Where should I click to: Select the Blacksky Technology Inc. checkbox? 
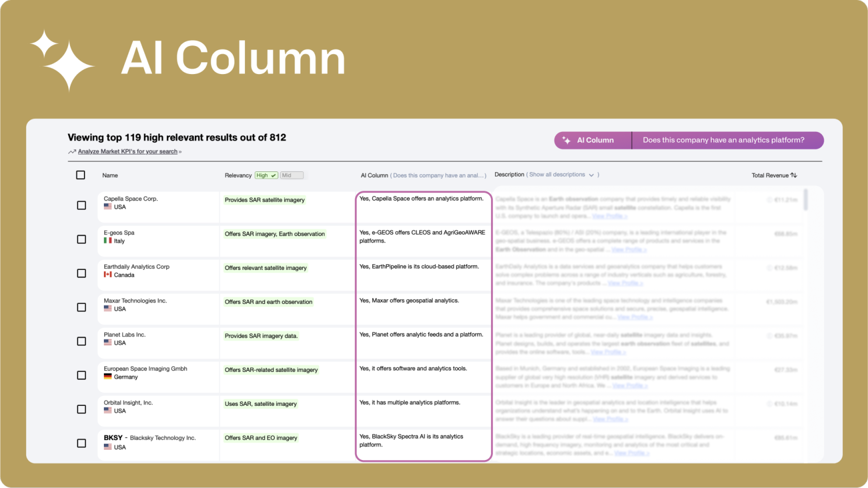tap(82, 443)
